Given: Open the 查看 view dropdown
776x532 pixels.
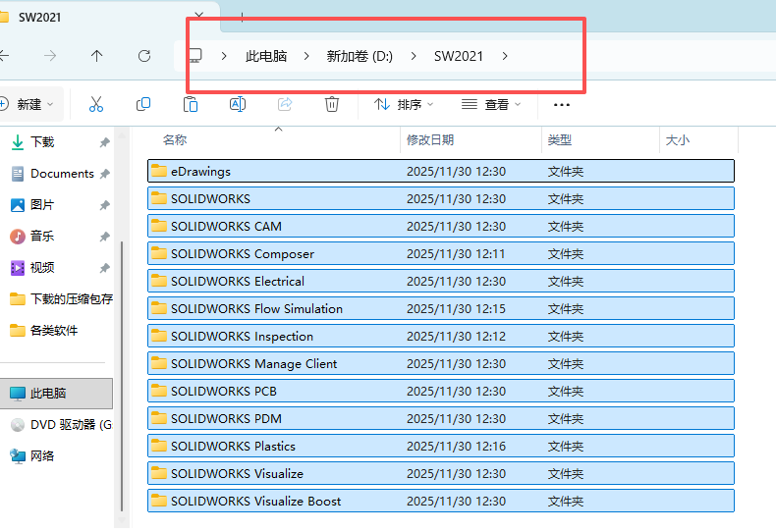Looking at the screenshot, I should tap(491, 104).
